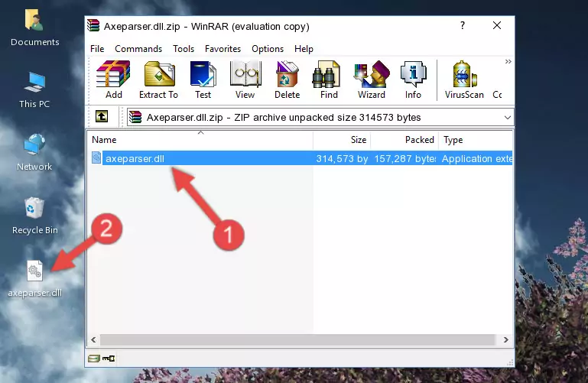Go up one folder level

[102, 116]
